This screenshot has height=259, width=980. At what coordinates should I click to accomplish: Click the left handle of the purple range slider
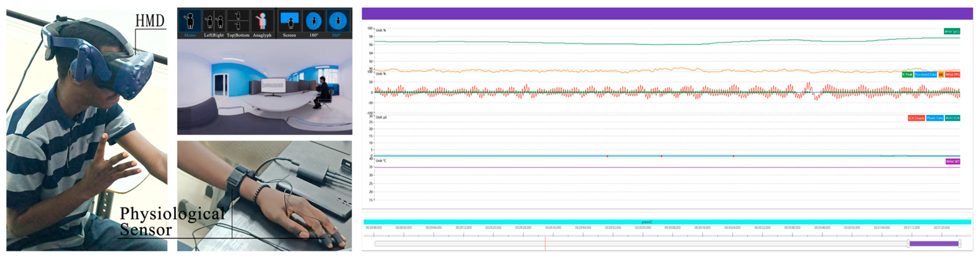(x=909, y=244)
